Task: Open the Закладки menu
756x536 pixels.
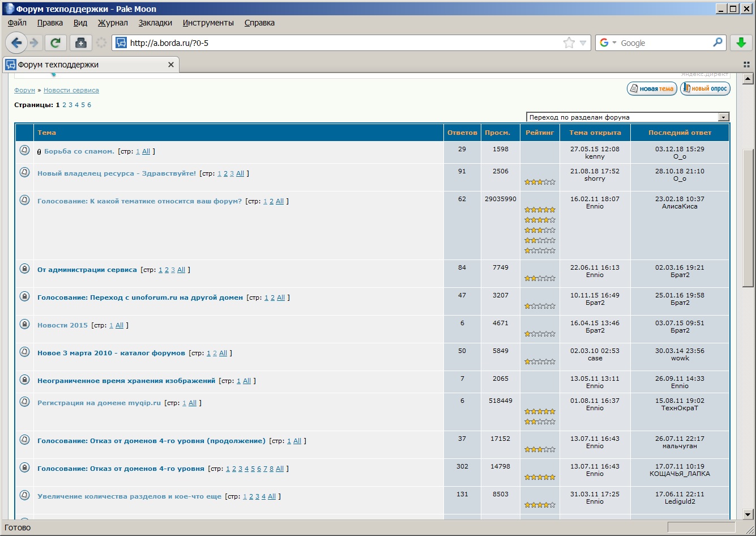Action: pos(155,23)
